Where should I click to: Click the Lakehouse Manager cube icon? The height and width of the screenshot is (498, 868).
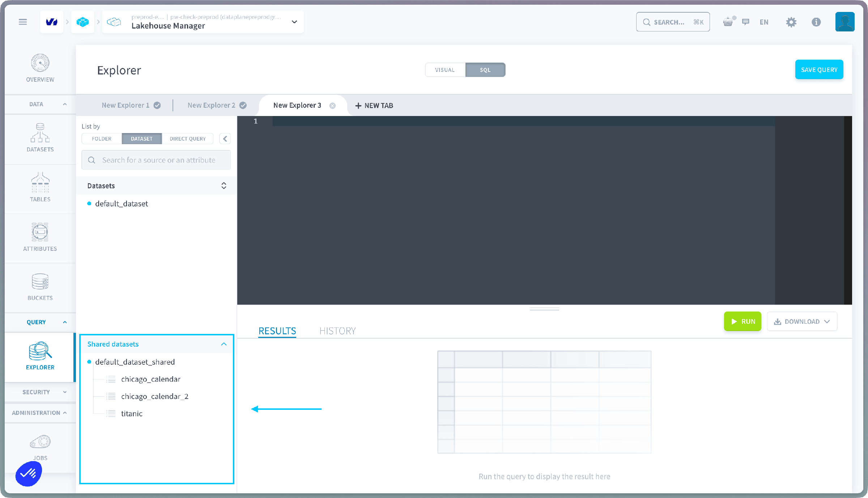click(x=114, y=22)
